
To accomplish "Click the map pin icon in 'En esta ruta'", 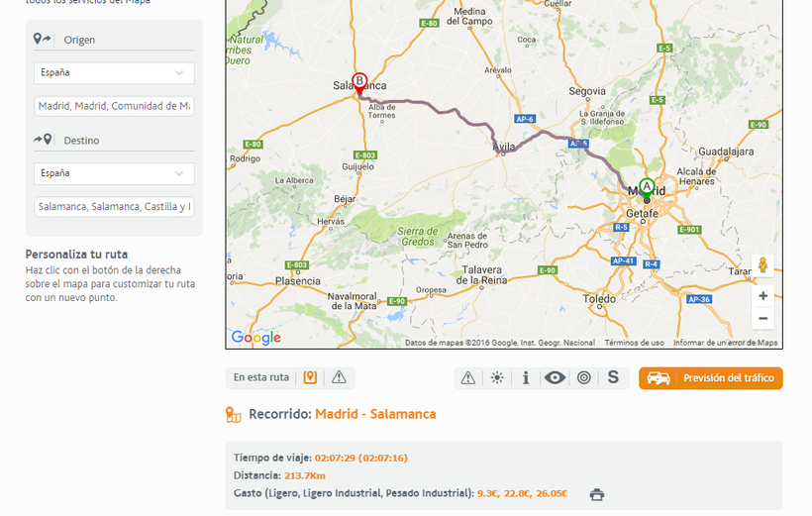I will click(x=310, y=377).
